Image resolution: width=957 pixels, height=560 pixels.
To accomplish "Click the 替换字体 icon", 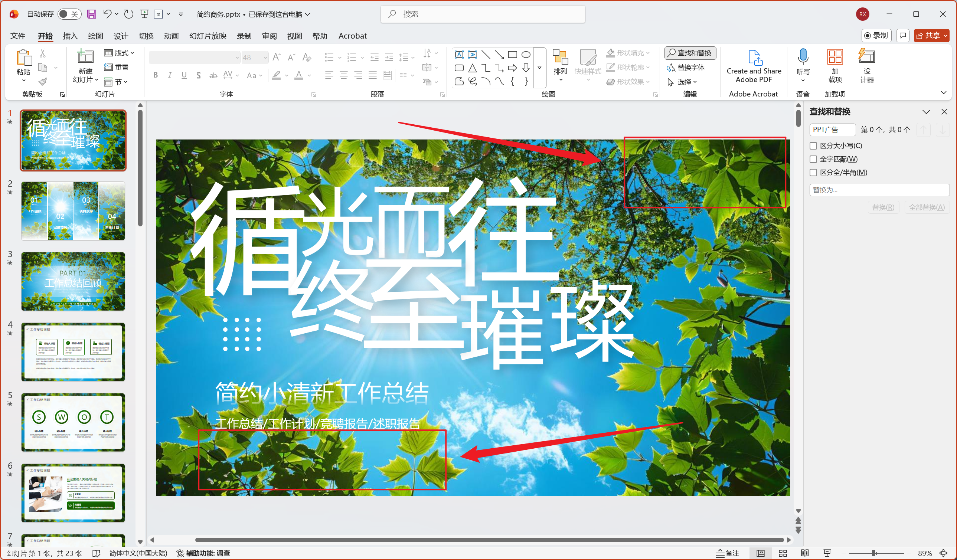I will point(671,67).
